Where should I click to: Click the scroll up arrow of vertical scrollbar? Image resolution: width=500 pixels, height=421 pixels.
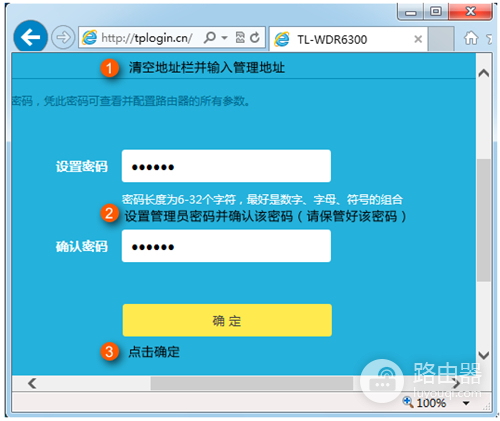(484, 73)
